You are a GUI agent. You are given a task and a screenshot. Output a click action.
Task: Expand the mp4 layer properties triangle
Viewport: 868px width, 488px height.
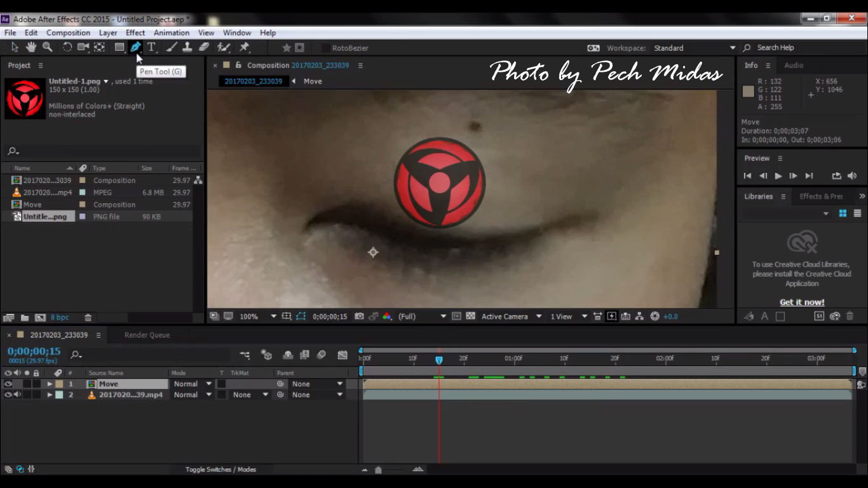point(50,395)
